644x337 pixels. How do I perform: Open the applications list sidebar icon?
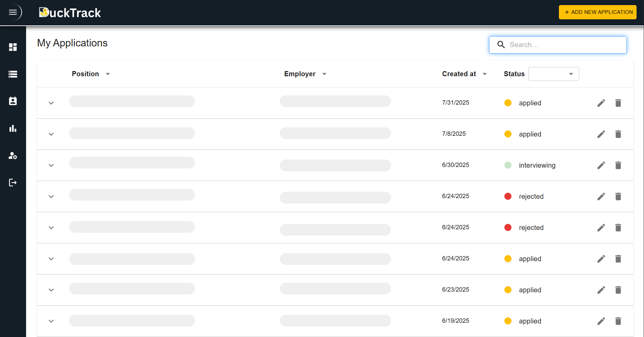(13, 74)
